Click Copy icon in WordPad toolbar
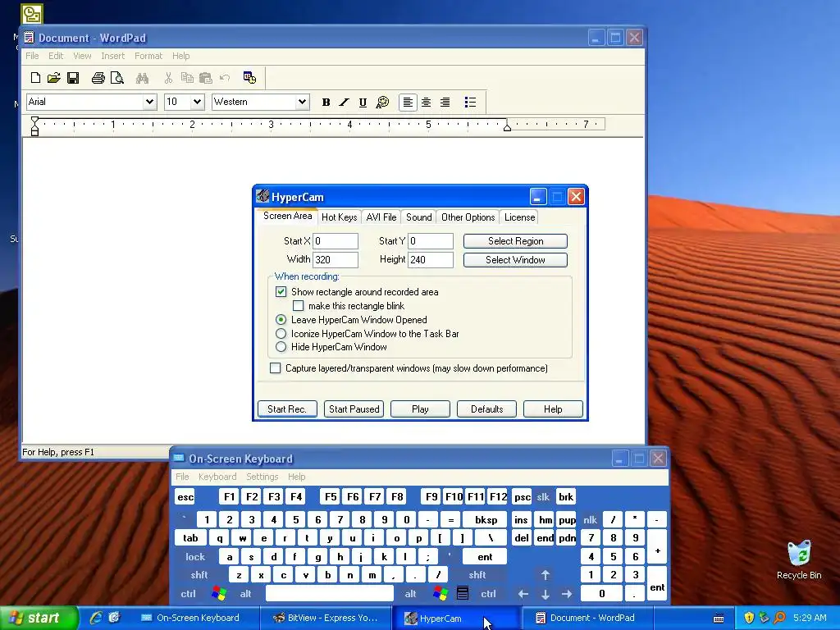 187,78
